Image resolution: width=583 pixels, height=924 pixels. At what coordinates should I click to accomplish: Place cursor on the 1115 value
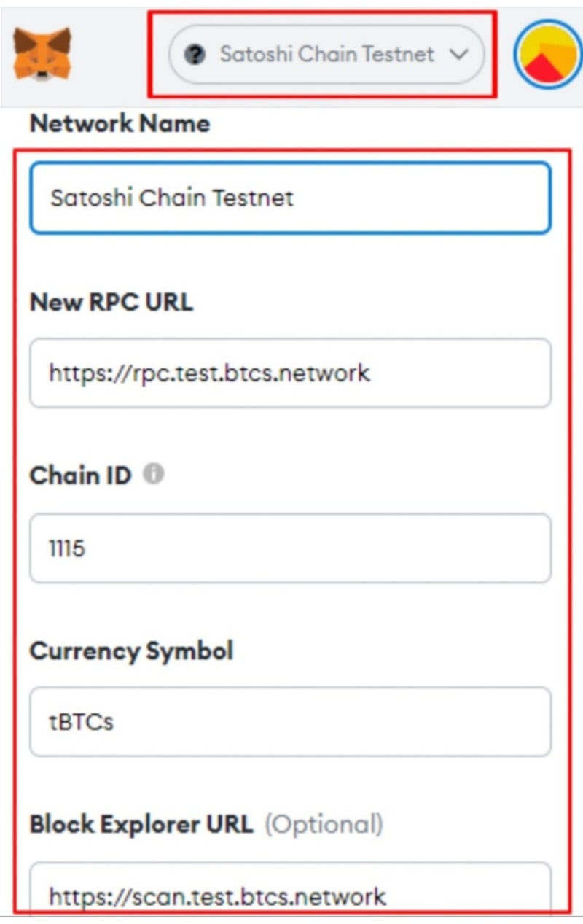coord(67,548)
